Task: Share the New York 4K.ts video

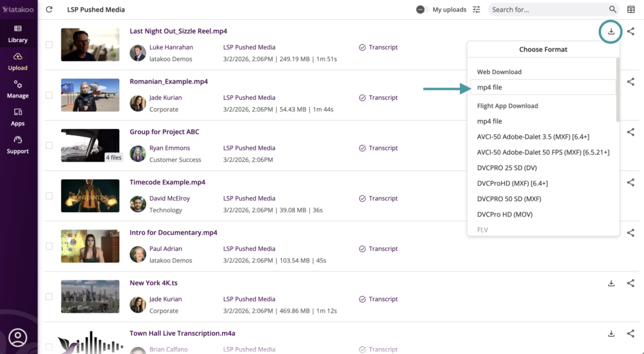Action: coord(630,283)
